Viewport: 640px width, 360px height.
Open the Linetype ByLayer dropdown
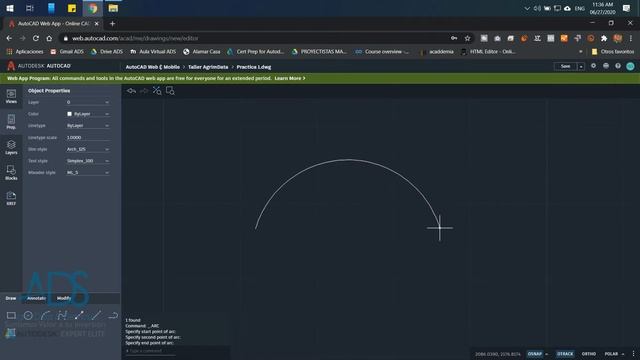coord(88,126)
